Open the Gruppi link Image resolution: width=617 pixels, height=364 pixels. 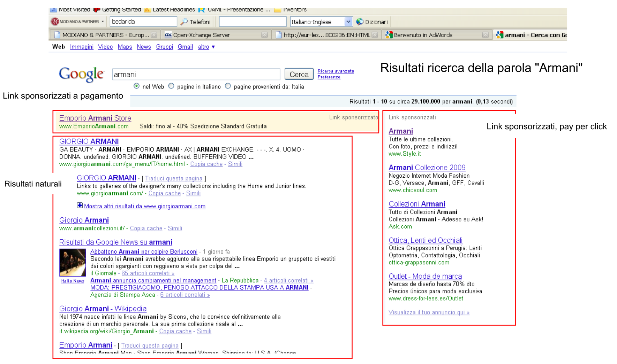point(165,47)
